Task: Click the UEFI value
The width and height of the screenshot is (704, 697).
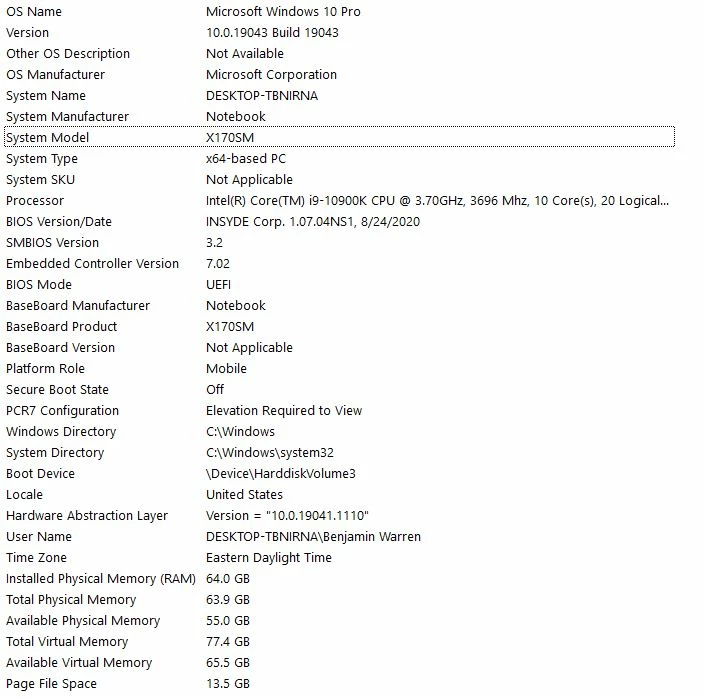Action: 218,285
